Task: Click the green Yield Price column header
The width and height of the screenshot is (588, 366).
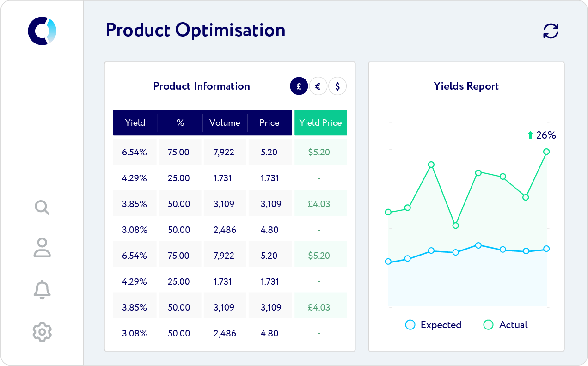Action: coord(320,123)
